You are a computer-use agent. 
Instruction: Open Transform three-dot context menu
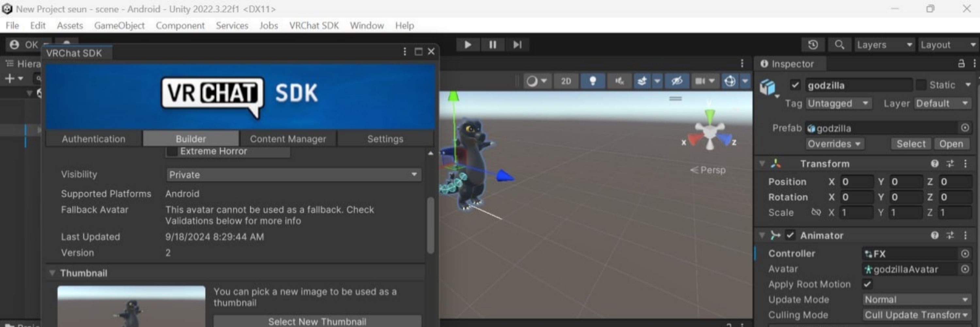pyautogui.click(x=966, y=164)
